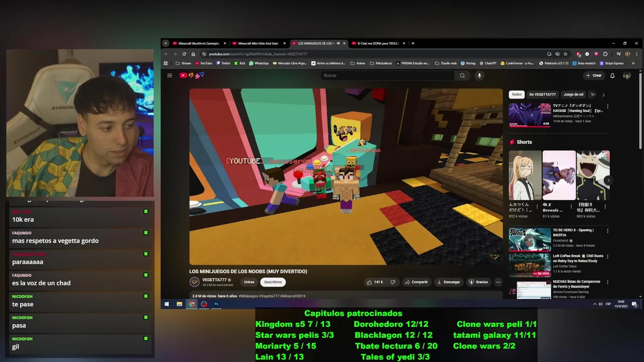
Task: Open the WhatsApp bookmark
Action: click(259, 63)
